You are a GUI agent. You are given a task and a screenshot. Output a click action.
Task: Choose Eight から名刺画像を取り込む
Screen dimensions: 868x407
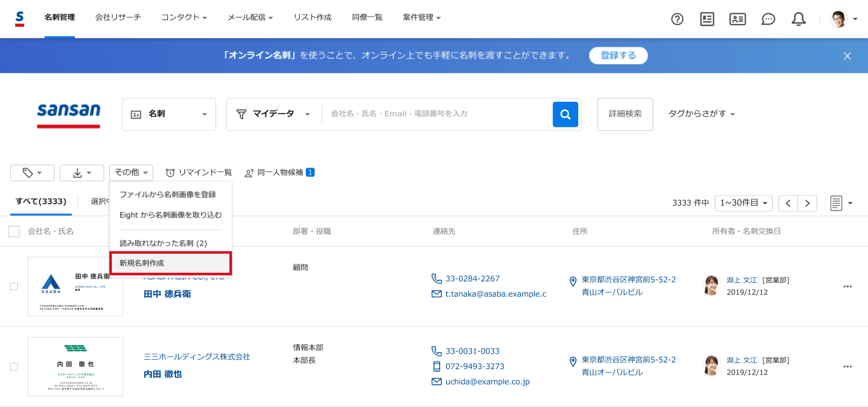[x=171, y=215]
